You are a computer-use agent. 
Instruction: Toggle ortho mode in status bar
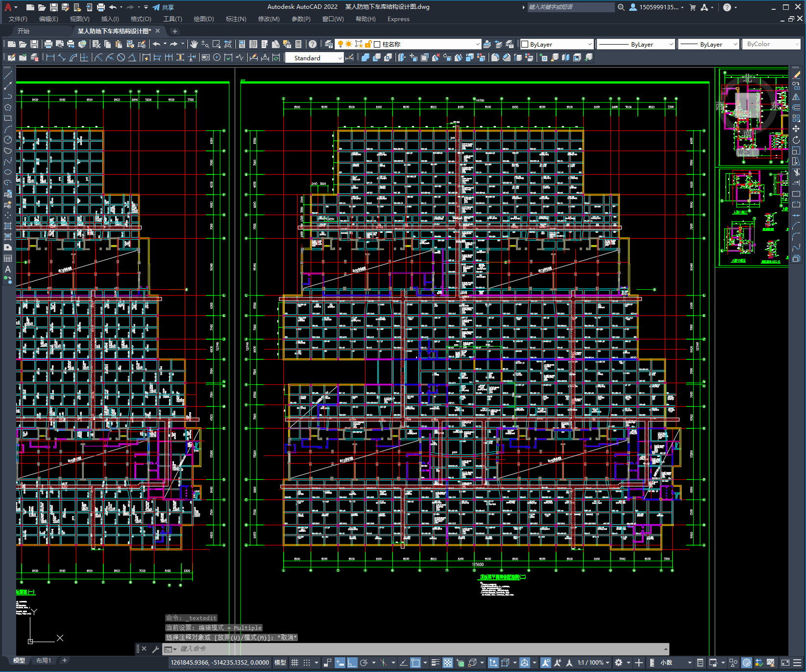click(352, 663)
